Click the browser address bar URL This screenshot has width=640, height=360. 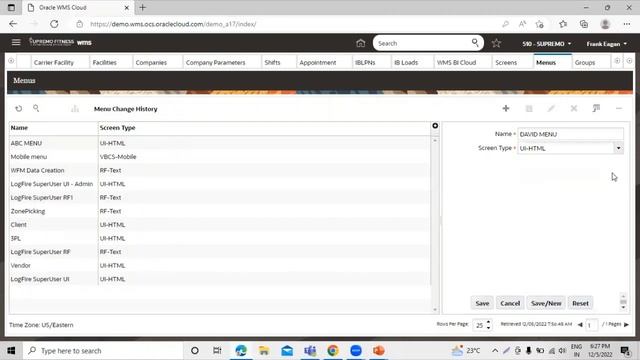[173, 24]
